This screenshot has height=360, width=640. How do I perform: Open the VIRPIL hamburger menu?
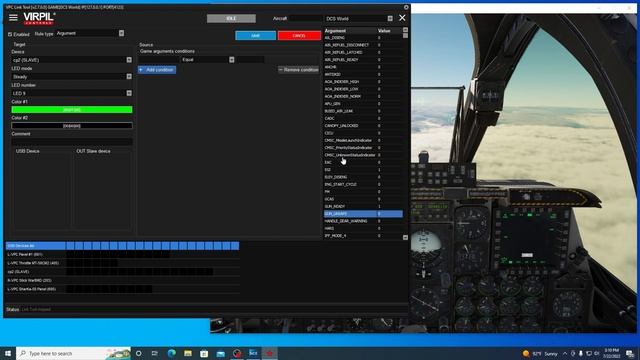[x=13, y=18]
